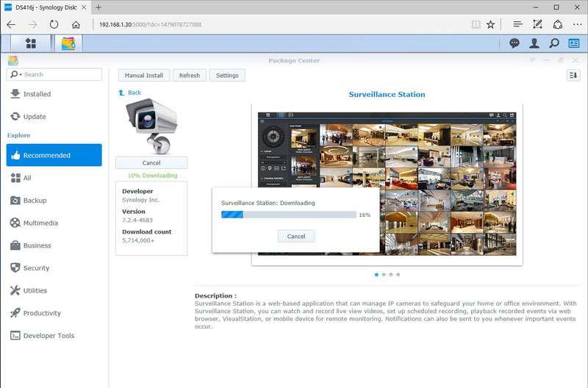Click the Manual Install button
This screenshot has width=588, height=388.
click(x=143, y=76)
